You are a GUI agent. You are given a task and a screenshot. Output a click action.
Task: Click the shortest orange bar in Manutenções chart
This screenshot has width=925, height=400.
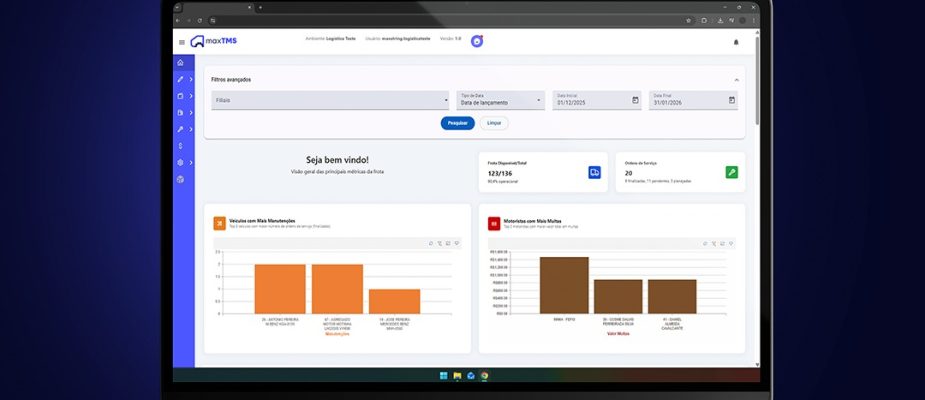(394, 301)
